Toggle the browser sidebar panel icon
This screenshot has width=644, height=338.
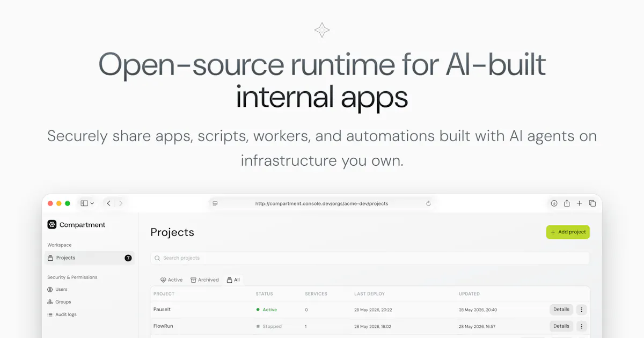point(84,203)
